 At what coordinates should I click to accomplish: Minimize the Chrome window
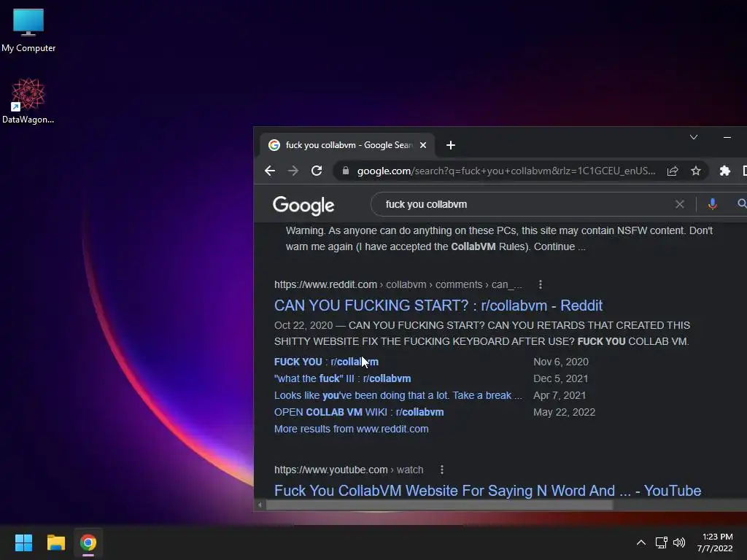(x=727, y=137)
